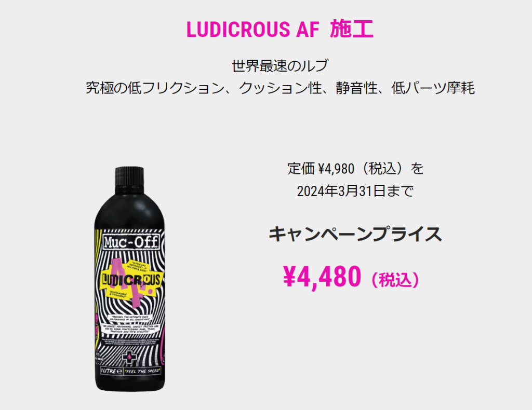Click the black bottle cap
532x410 pixels.
point(129,176)
